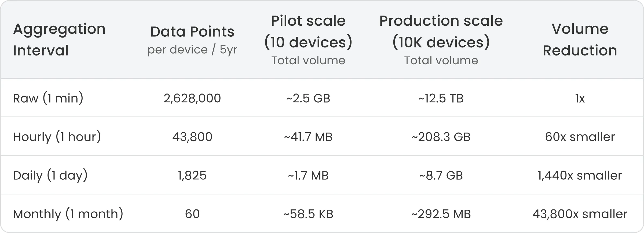Select the ~12.5 TB production volume cell
The width and height of the screenshot is (644, 233).
(x=441, y=98)
